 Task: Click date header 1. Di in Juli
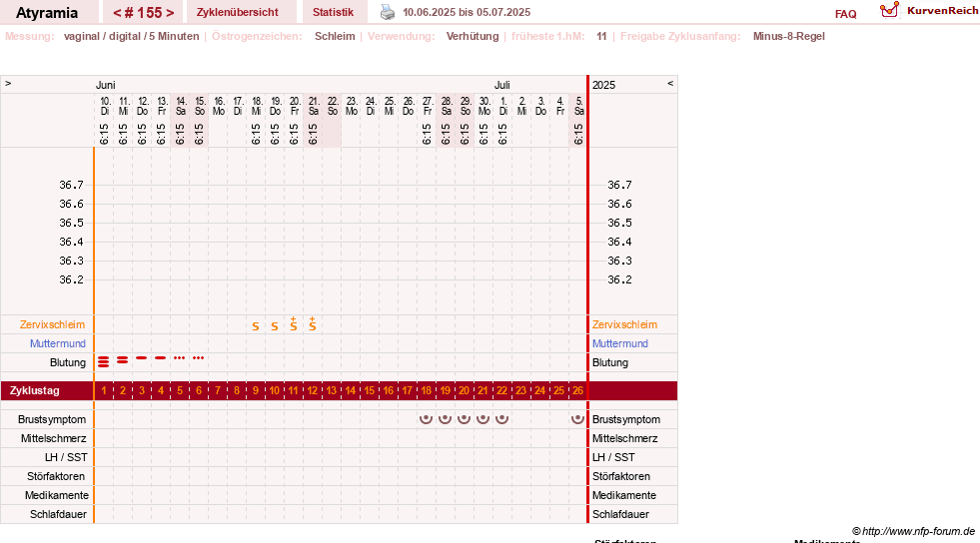click(x=503, y=106)
